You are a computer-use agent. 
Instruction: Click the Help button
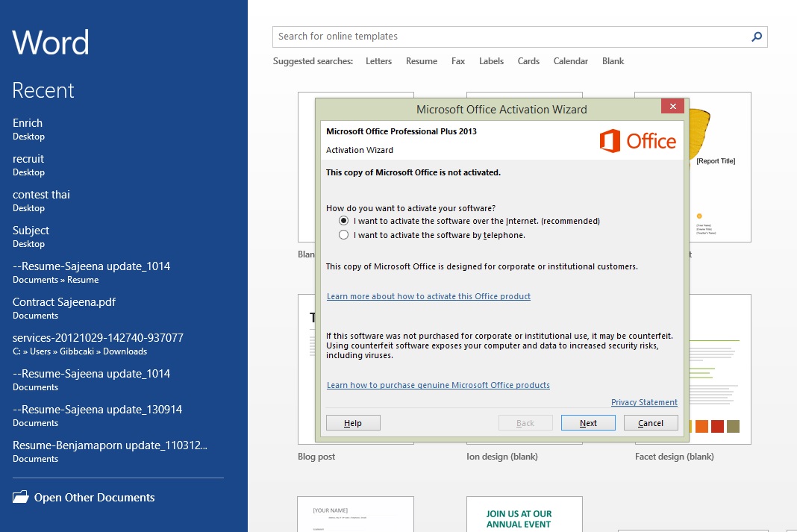click(x=353, y=423)
